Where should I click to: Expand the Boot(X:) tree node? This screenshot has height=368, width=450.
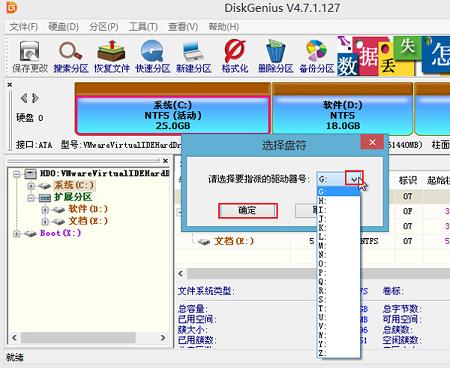pos(16,234)
